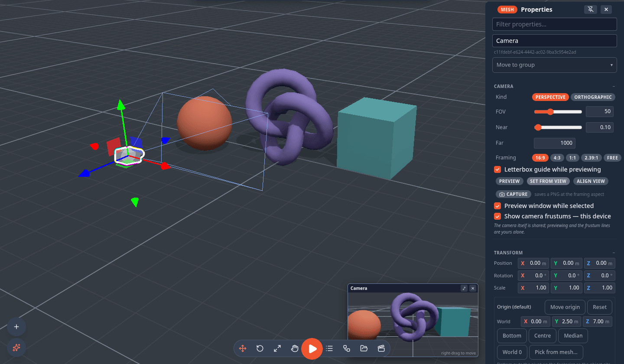This screenshot has width=624, height=364.
Task: Close the Camera preview window
Action: click(x=473, y=288)
